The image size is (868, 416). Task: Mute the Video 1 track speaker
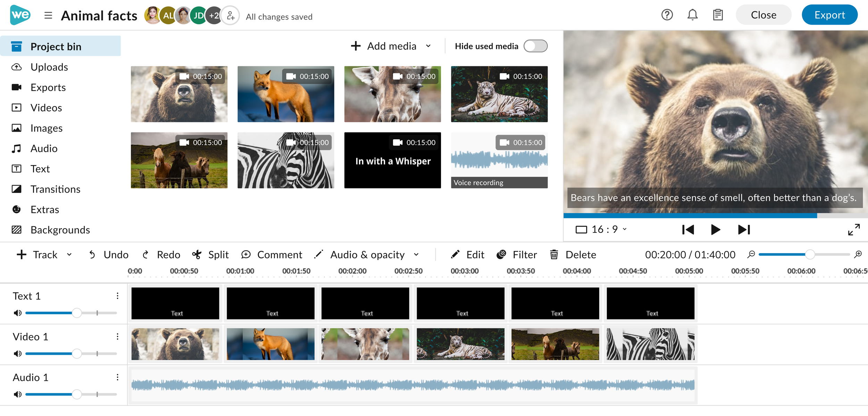click(x=17, y=354)
